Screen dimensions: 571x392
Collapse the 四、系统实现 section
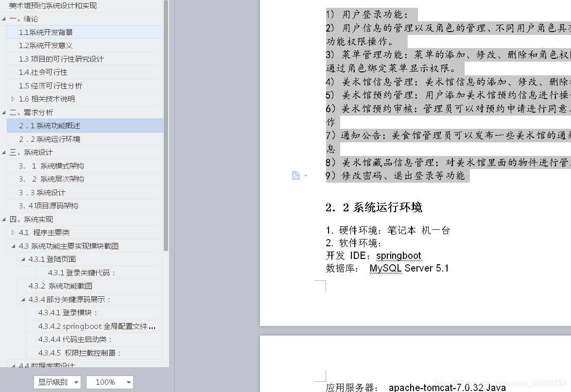[3, 219]
